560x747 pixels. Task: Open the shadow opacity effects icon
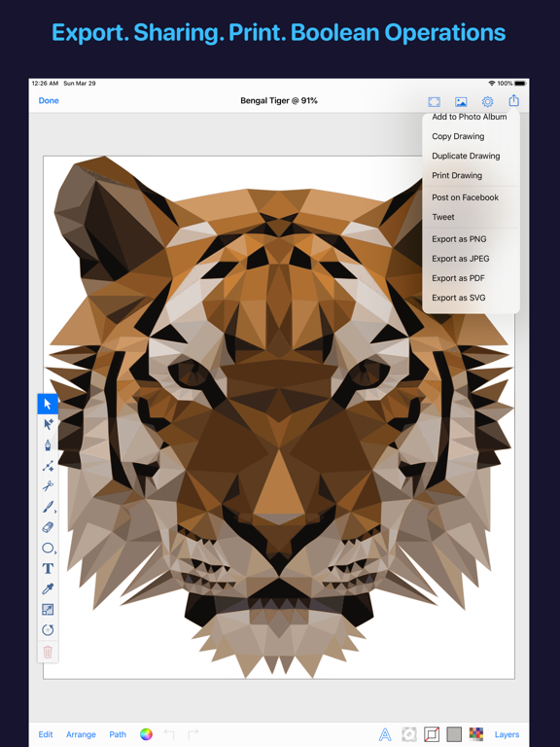point(409,734)
